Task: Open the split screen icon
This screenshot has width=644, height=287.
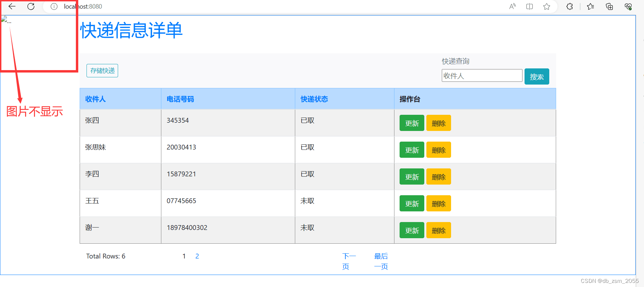Action: click(x=529, y=7)
